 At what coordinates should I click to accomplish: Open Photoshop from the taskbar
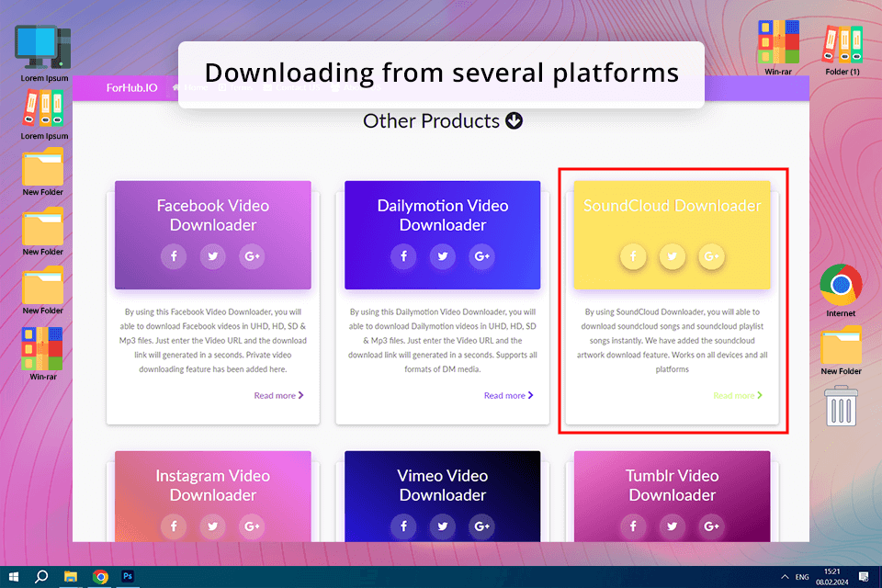click(x=128, y=577)
